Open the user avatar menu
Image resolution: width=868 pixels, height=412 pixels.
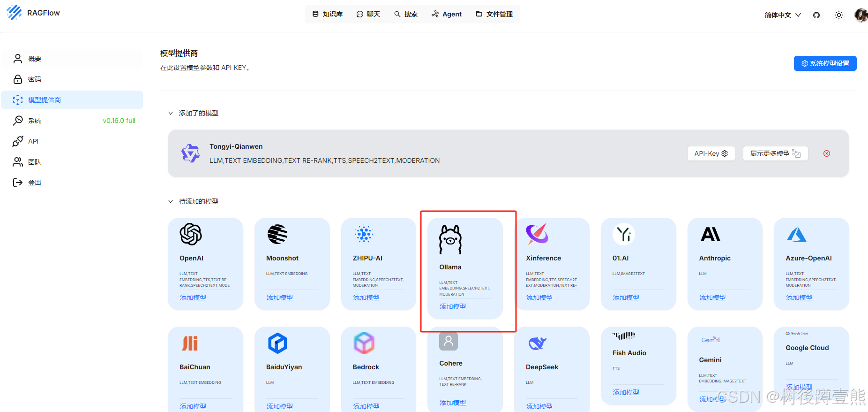(x=861, y=15)
